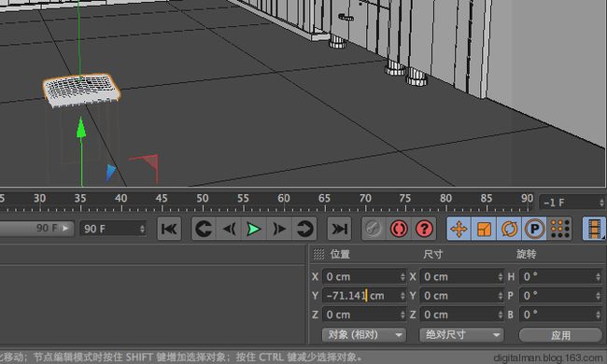Toggle point level animation dots icon

[559, 229]
